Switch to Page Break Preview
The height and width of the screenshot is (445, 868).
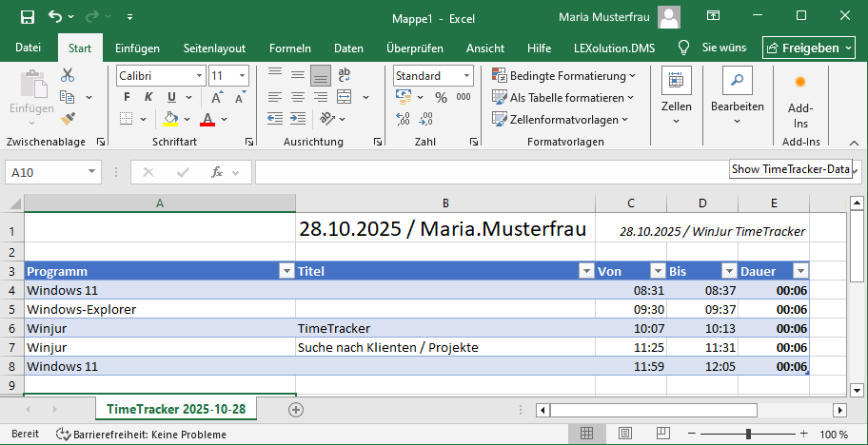pyautogui.click(x=663, y=434)
